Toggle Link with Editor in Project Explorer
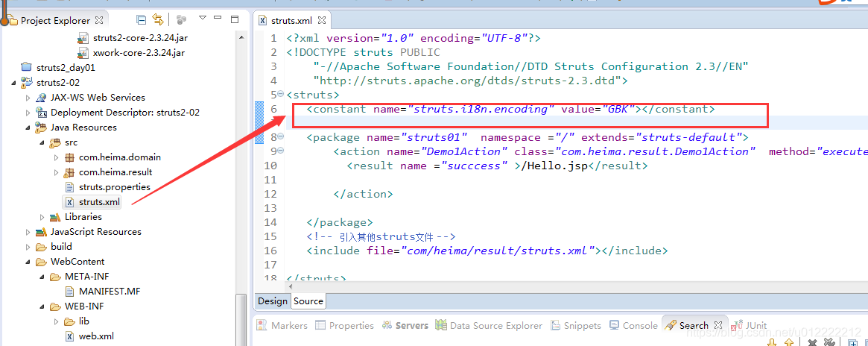The image size is (868, 346). coord(158,20)
